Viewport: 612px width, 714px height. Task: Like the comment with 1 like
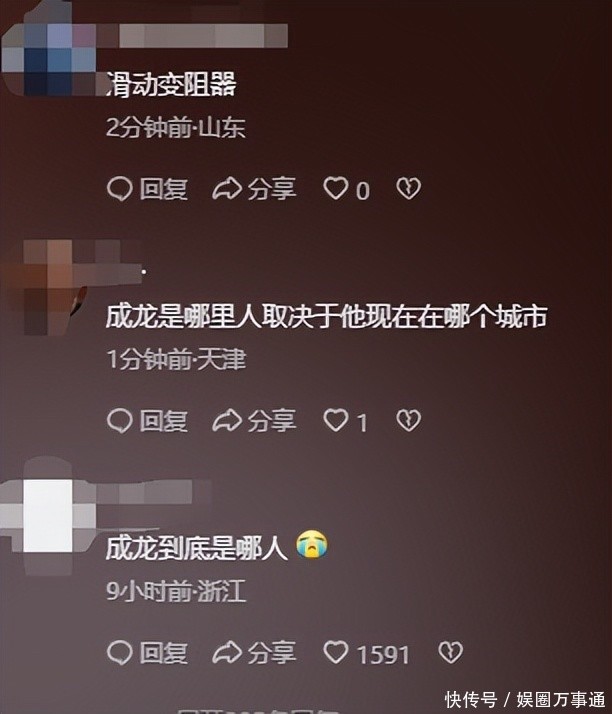click(x=336, y=420)
